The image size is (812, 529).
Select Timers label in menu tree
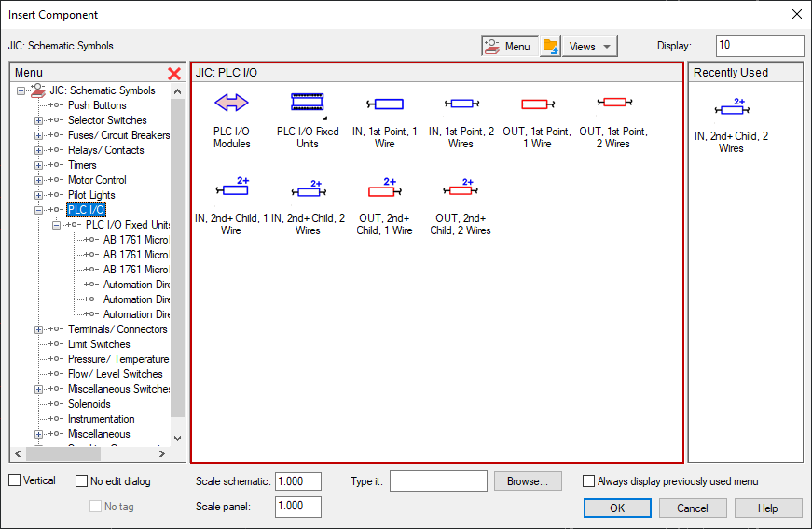coord(82,165)
